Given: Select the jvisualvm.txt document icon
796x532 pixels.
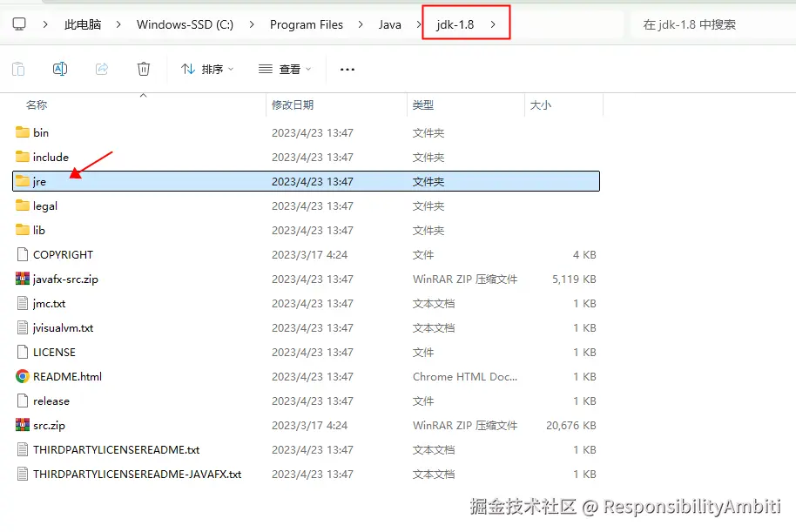Looking at the screenshot, I should click(23, 327).
